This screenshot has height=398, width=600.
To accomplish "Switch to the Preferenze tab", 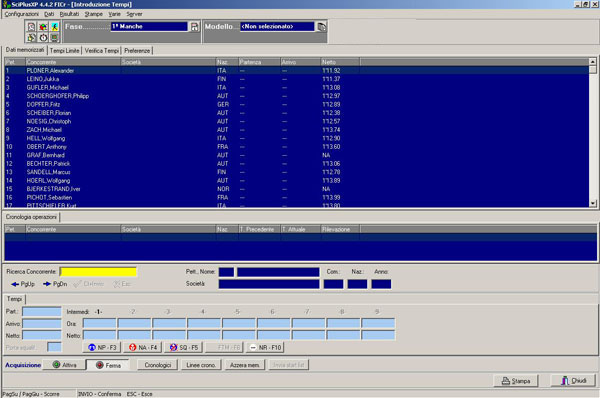I will click(137, 51).
